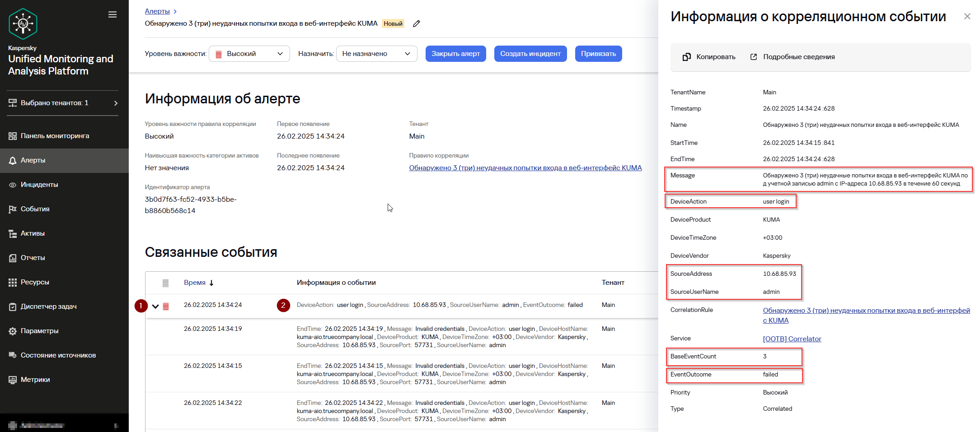980x432 pixels.
Task: Click the Тенант column header
Action: [613, 283]
